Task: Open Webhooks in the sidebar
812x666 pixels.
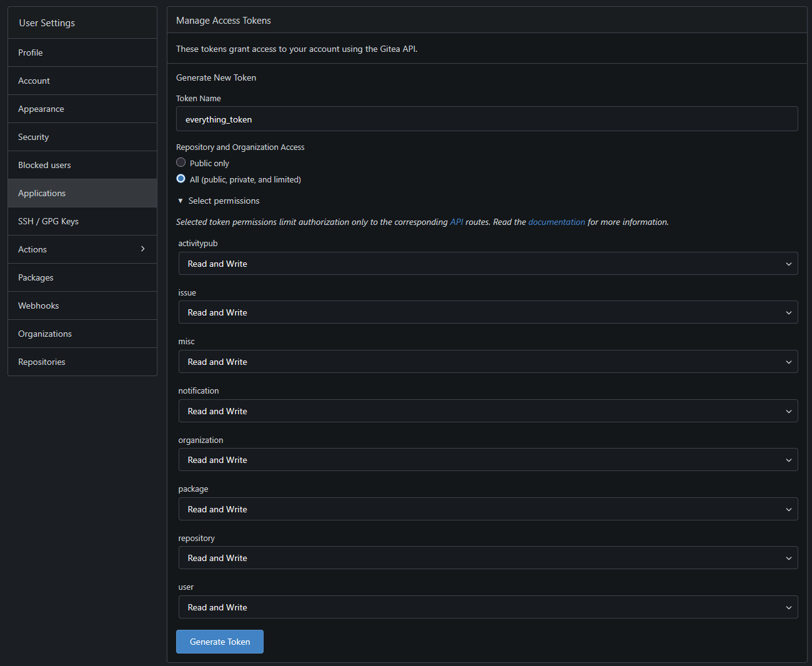Action: tap(39, 306)
